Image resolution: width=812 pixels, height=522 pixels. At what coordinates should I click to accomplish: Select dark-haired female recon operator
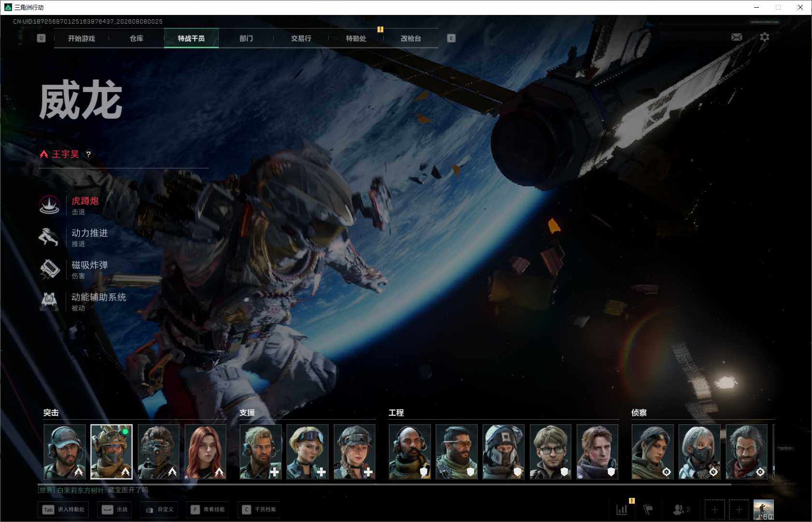pyautogui.click(x=653, y=452)
